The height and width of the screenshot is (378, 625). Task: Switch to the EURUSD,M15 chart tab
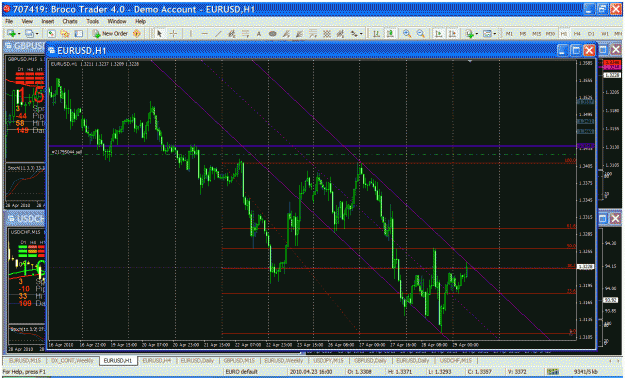click(x=25, y=360)
